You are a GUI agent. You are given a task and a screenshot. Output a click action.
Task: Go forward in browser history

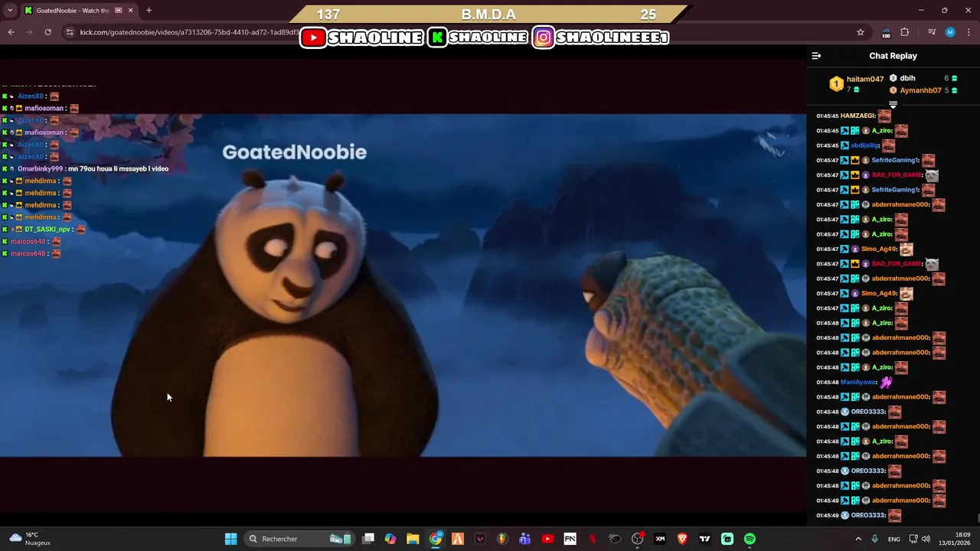pos(29,32)
